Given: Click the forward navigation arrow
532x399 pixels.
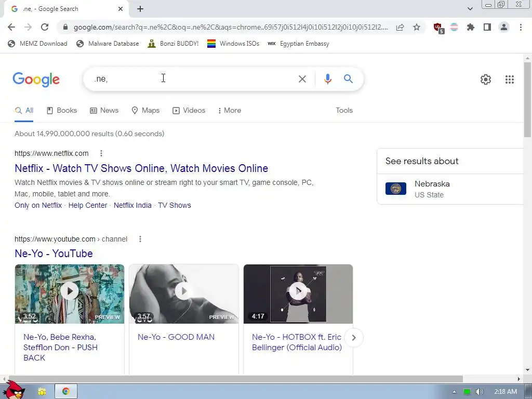Looking at the screenshot, I should point(28,27).
